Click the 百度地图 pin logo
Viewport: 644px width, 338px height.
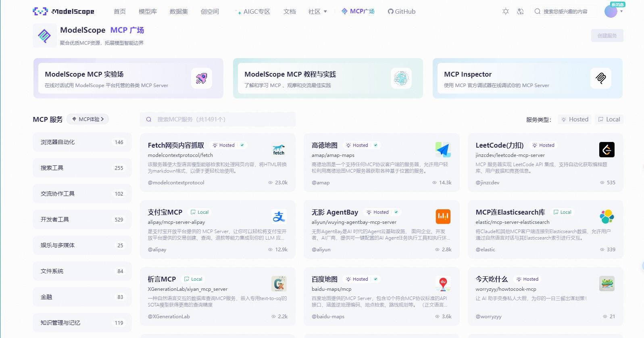(x=443, y=284)
